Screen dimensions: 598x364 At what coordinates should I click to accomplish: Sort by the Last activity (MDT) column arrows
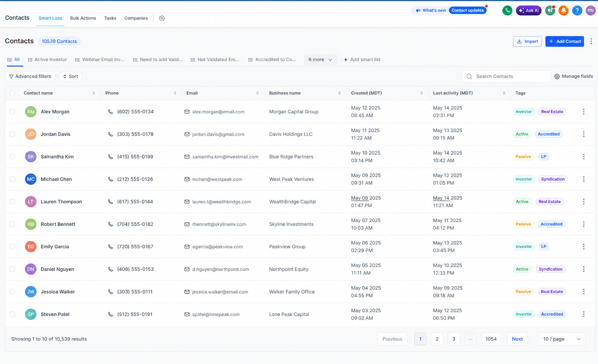click(504, 93)
